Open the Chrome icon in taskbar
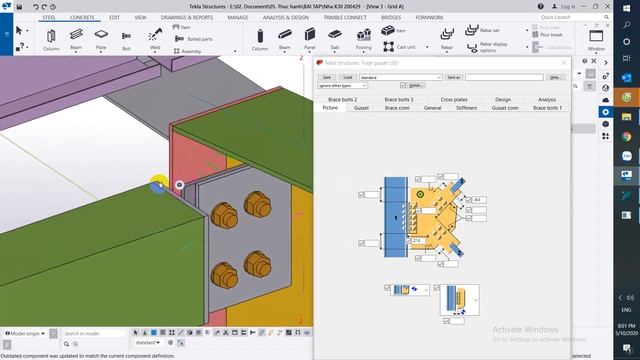The width and height of the screenshot is (640, 360). [x=627, y=137]
